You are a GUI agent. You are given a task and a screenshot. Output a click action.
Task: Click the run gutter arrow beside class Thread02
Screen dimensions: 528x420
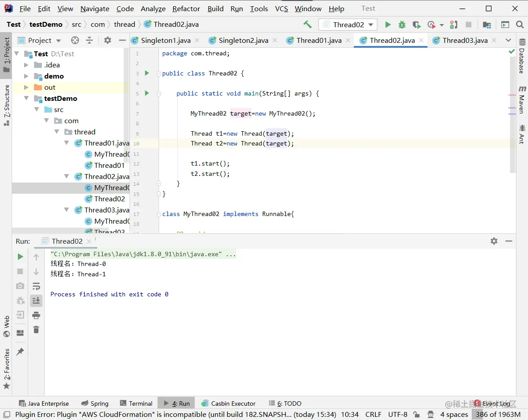click(x=147, y=73)
